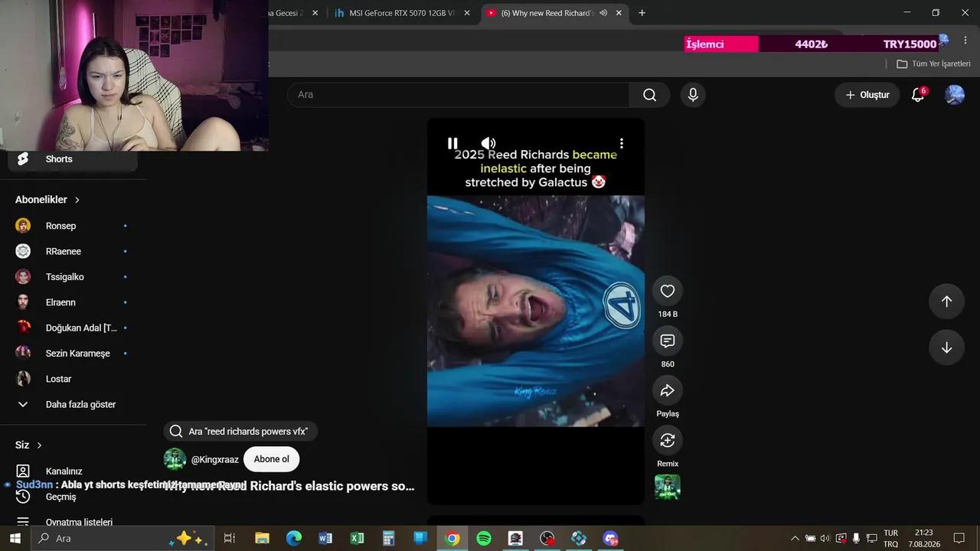This screenshot has width=980, height=551.
Task: Open Shorts in the sidebar
Action: click(73, 159)
